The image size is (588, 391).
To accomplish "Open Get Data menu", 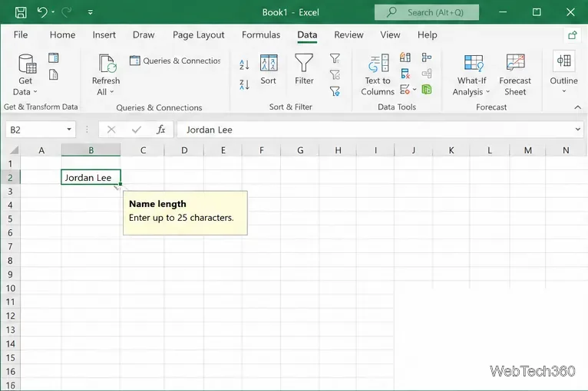I will pyautogui.click(x=25, y=74).
